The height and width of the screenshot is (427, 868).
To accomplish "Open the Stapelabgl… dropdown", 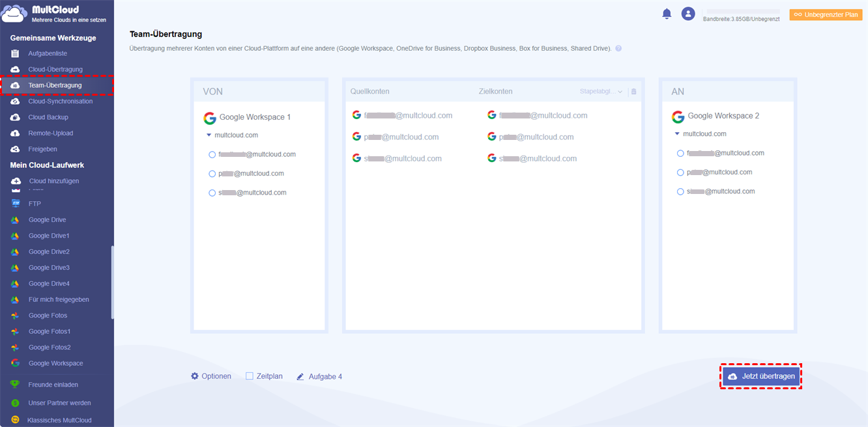I will tap(601, 92).
